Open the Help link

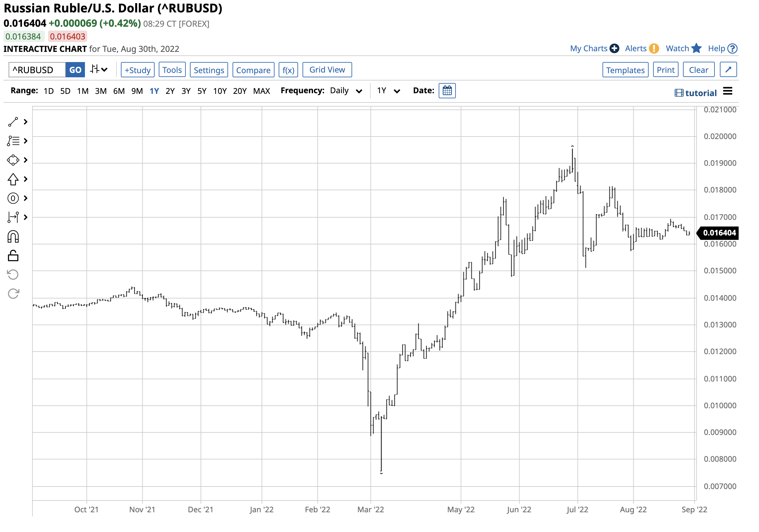tap(716, 49)
